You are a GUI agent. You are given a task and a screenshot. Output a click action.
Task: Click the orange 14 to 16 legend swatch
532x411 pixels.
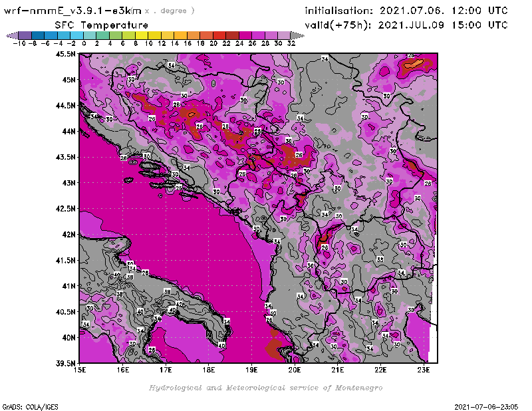click(180, 36)
